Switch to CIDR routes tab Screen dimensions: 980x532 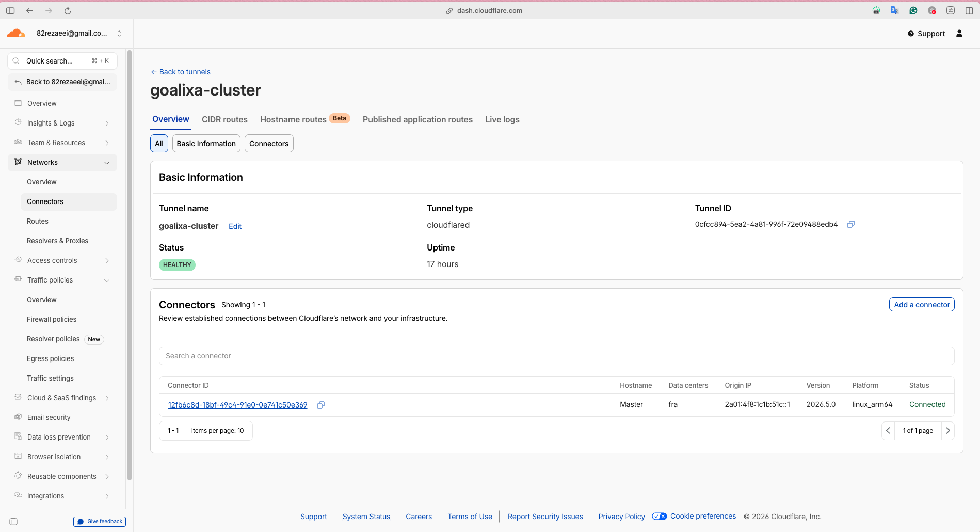tap(224, 120)
